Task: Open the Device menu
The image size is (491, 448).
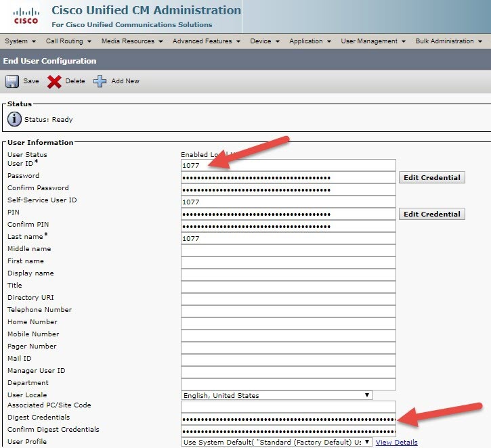Action: coord(265,41)
